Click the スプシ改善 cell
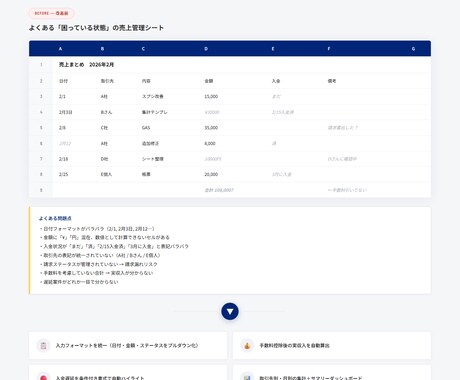The image size is (460, 380). [x=153, y=96]
